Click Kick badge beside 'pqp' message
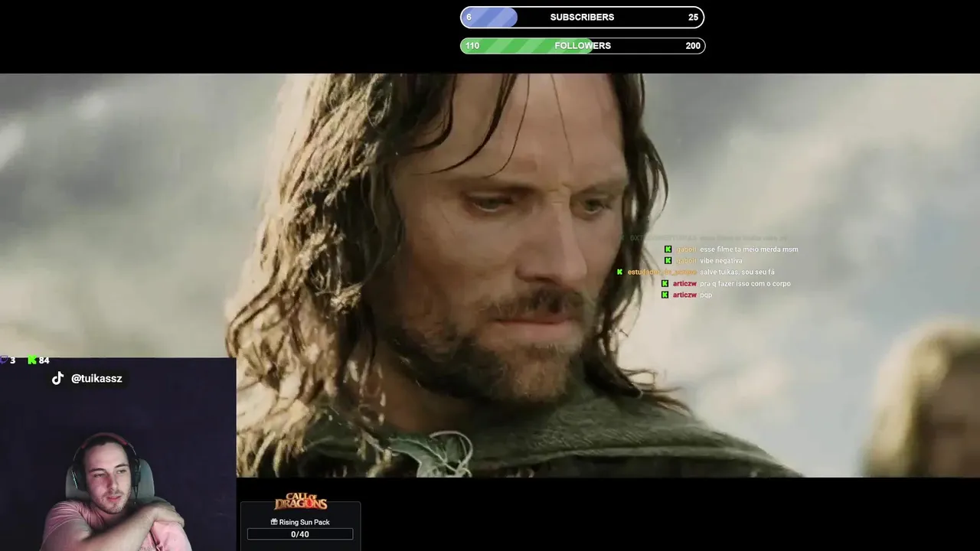The height and width of the screenshot is (551, 980). [x=665, y=295]
